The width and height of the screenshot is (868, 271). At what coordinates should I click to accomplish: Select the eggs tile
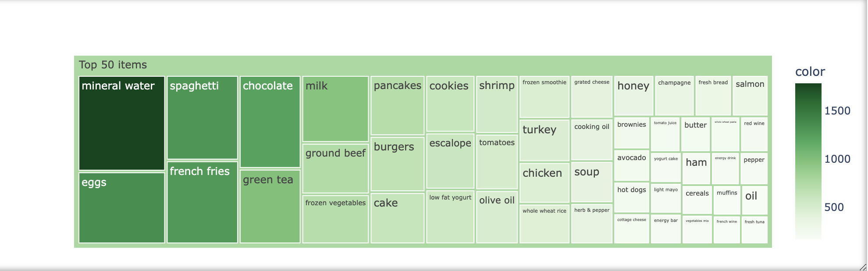122,208
